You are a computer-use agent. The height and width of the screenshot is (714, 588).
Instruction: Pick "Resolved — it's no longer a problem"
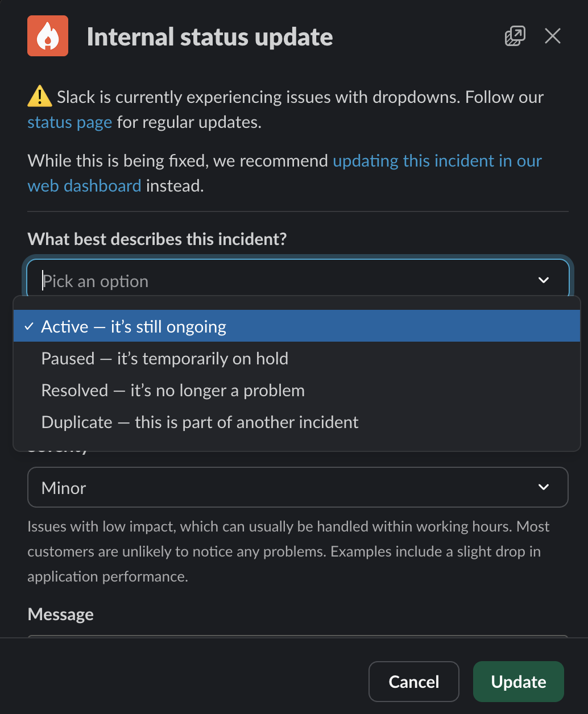[173, 390]
